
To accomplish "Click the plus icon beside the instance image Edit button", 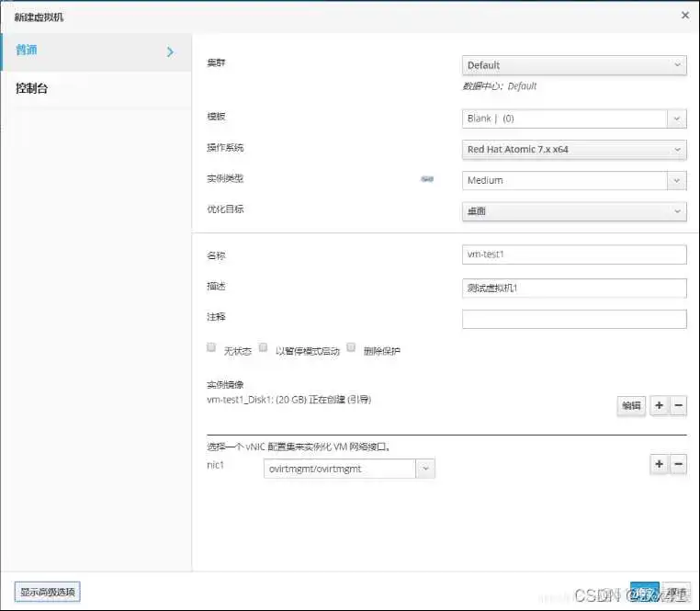I will point(659,405).
